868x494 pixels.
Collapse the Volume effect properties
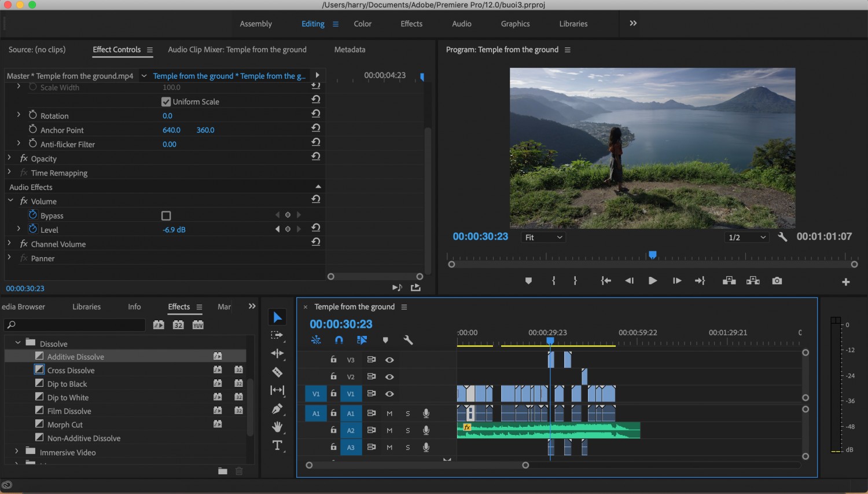[10, 200]
